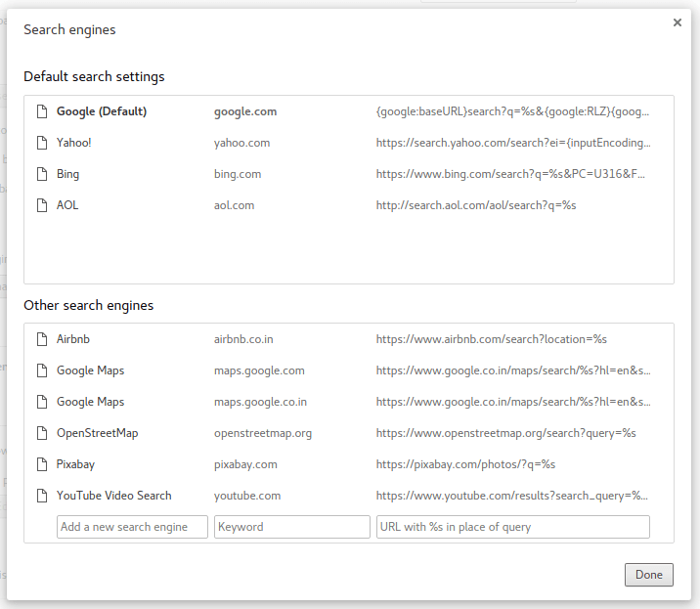
Task: Select the yahoo.com keyword cell
Action: click(241, 143)
